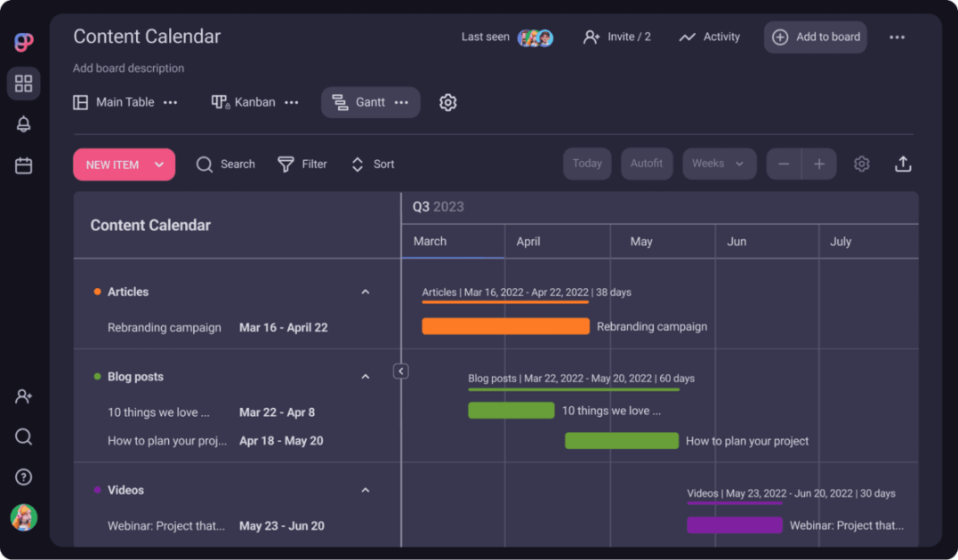Image resolution: width=958 pixels, height=560 pixels.
Task: Click the add person icon in sidebar
Action: 24,396
